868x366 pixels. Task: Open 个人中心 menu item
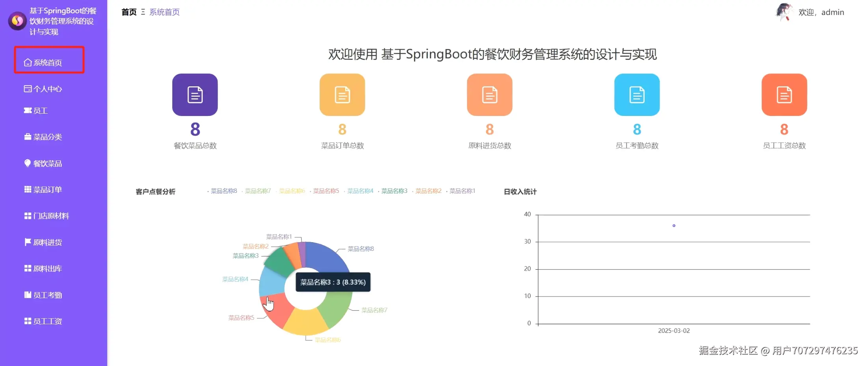point(47,89)
